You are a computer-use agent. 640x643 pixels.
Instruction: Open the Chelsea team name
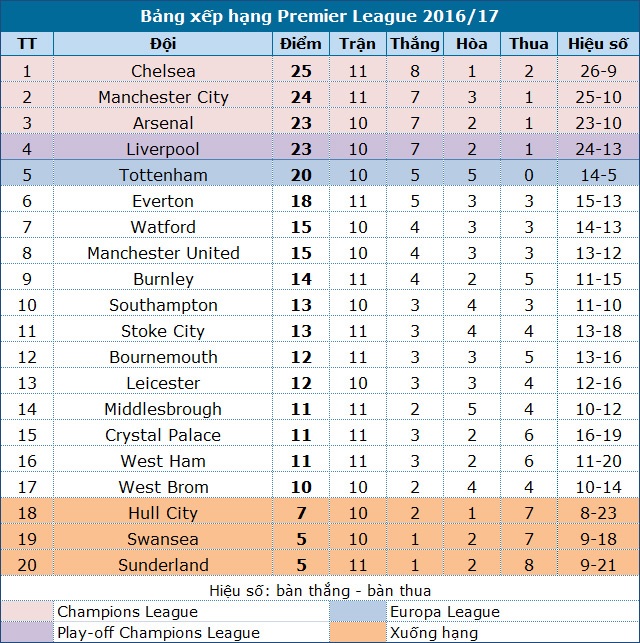click(163, 71)
